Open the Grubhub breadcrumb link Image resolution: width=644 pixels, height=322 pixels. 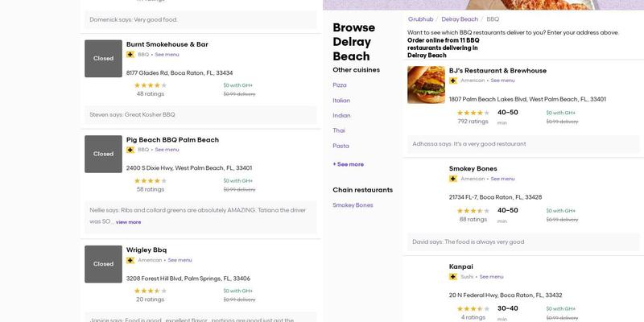[x=420, y=19]
